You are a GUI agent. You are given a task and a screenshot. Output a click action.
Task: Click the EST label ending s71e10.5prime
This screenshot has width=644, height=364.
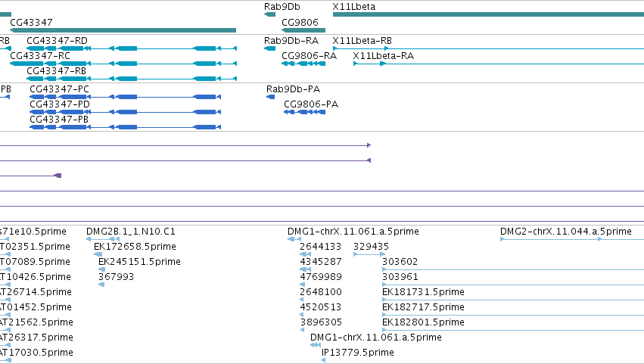33,232
